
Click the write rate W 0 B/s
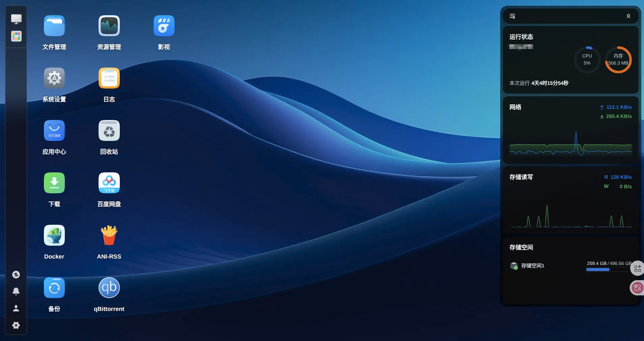pos(618,187)
